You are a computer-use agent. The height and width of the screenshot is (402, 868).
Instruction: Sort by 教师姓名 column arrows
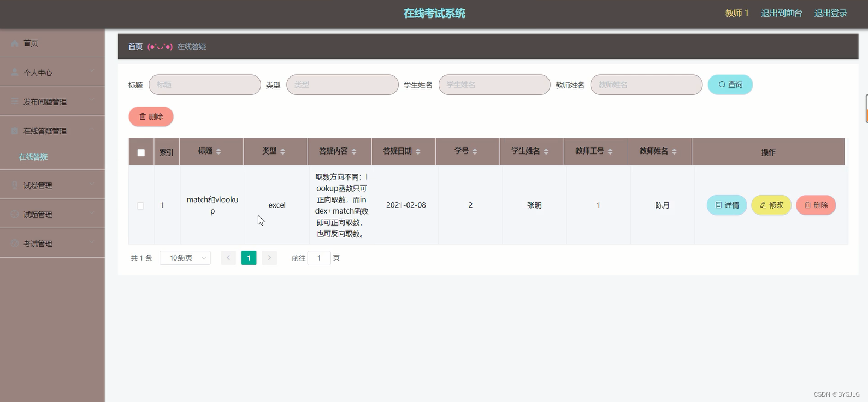674,151
